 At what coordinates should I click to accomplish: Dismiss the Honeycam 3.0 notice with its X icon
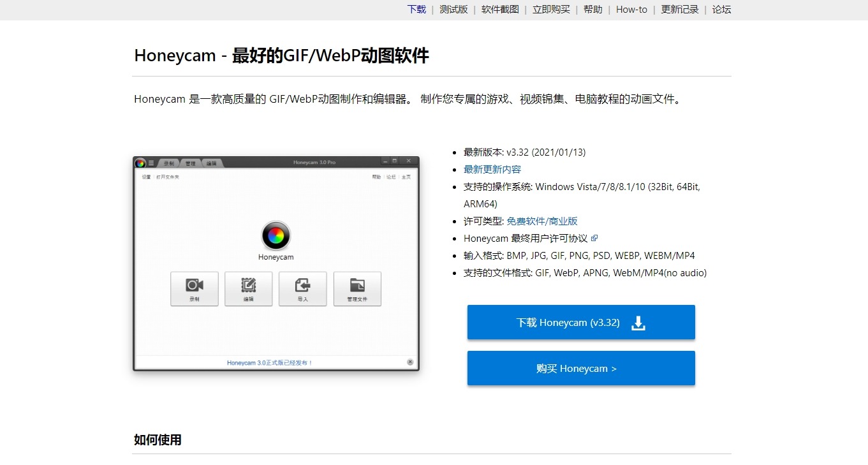click(410, 362)
